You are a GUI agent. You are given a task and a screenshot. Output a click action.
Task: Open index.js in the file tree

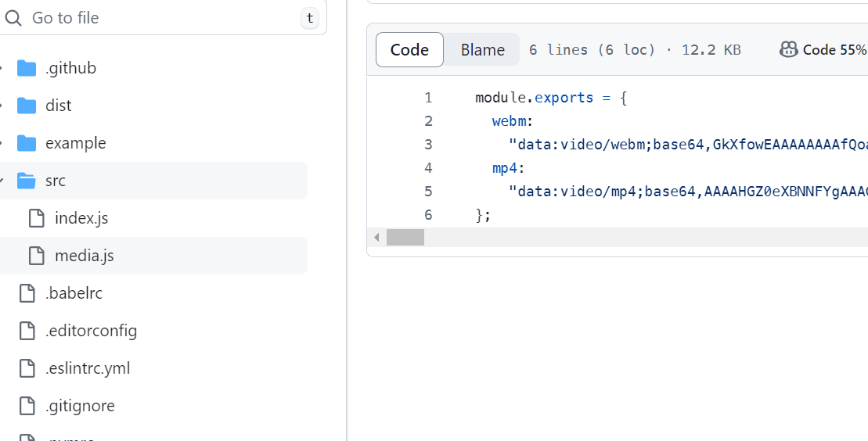point(81,218)
